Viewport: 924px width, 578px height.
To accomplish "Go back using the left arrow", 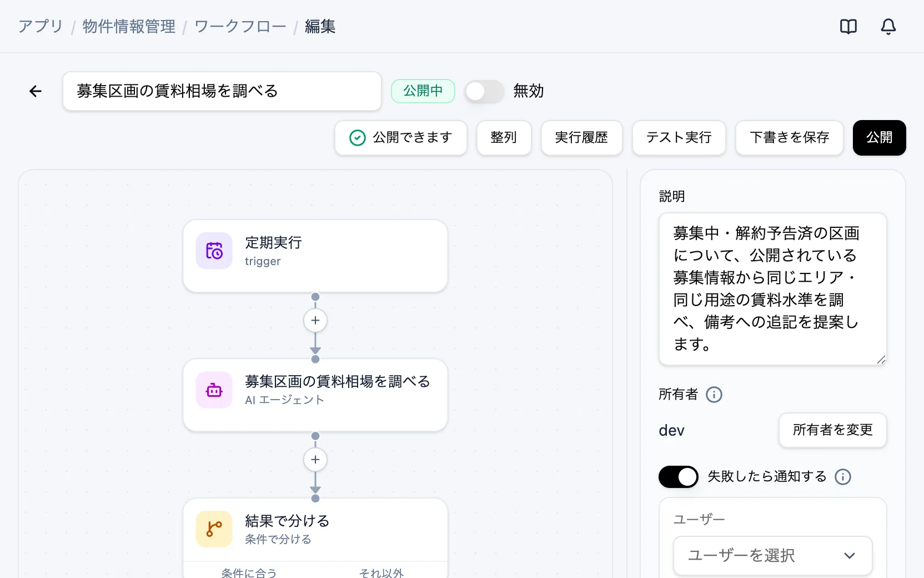I will pos(36,91).
